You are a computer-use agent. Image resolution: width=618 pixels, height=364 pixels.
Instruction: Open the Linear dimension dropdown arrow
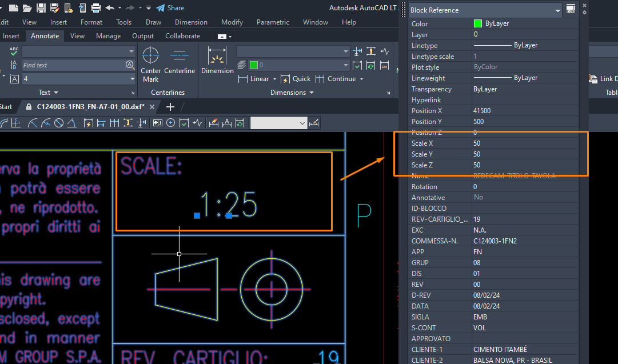(x=274, y=79)
